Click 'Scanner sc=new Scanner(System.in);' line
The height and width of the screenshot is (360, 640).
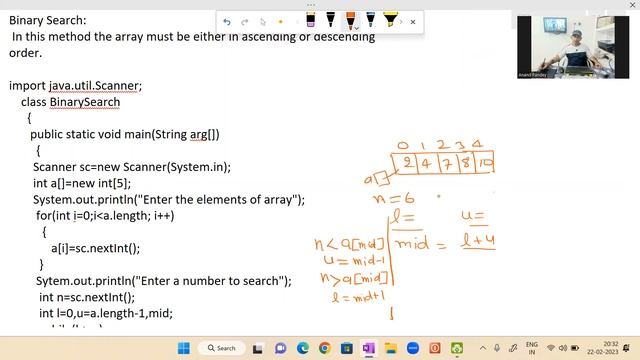pos(132,167)
